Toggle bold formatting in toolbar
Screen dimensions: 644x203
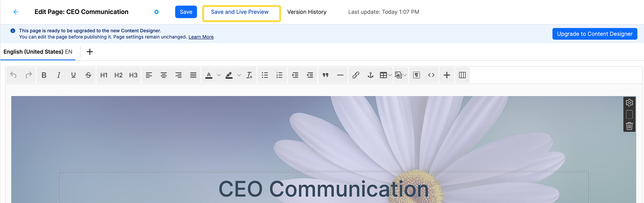[x=44, y=75]
